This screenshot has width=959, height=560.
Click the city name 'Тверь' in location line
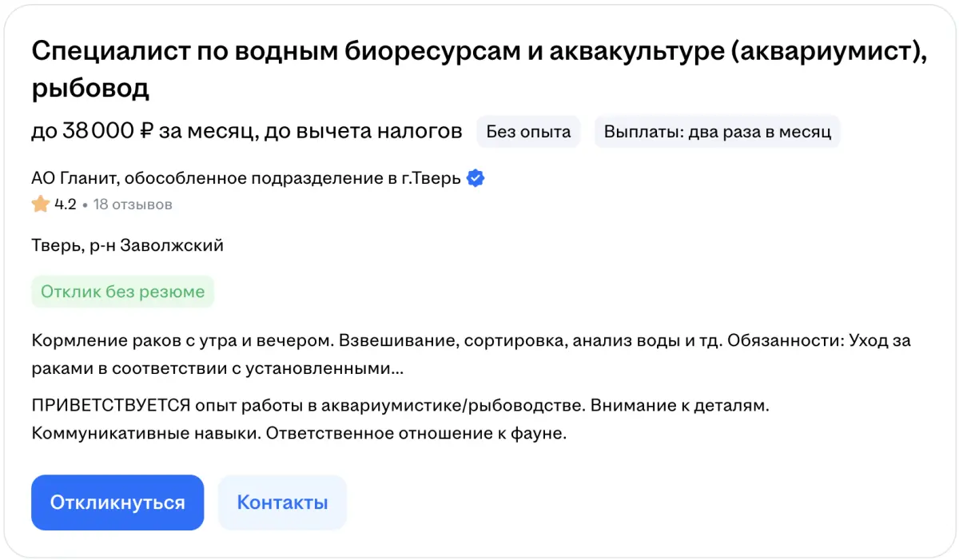tap(54, 245)
